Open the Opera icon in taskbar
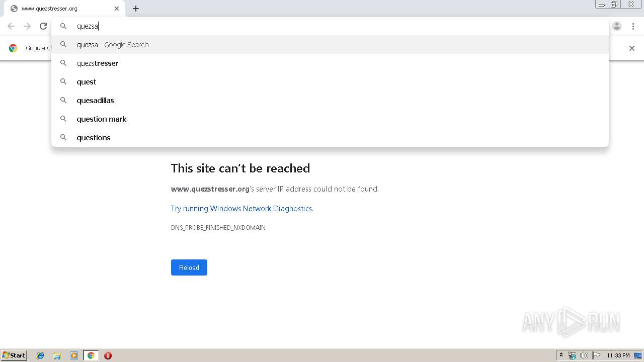Screen dimensions: 644x362 click(x=108, y=355)
